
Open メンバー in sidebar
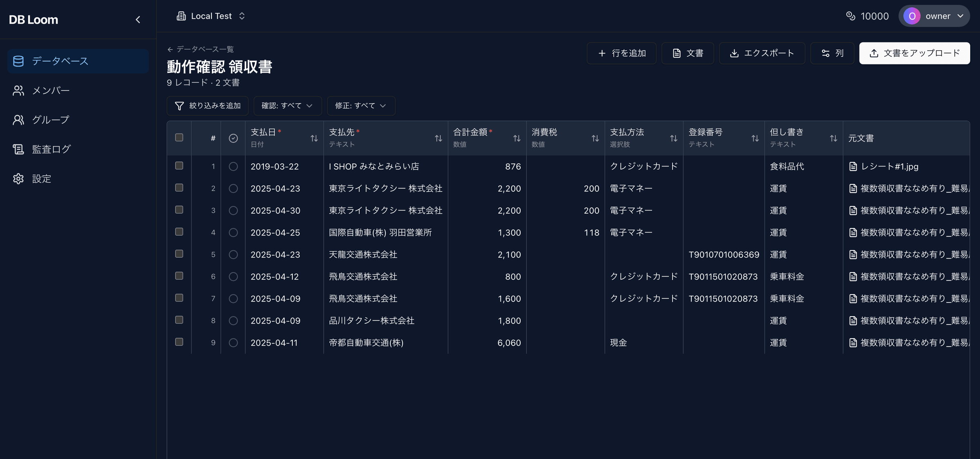(x=78, y=91)
